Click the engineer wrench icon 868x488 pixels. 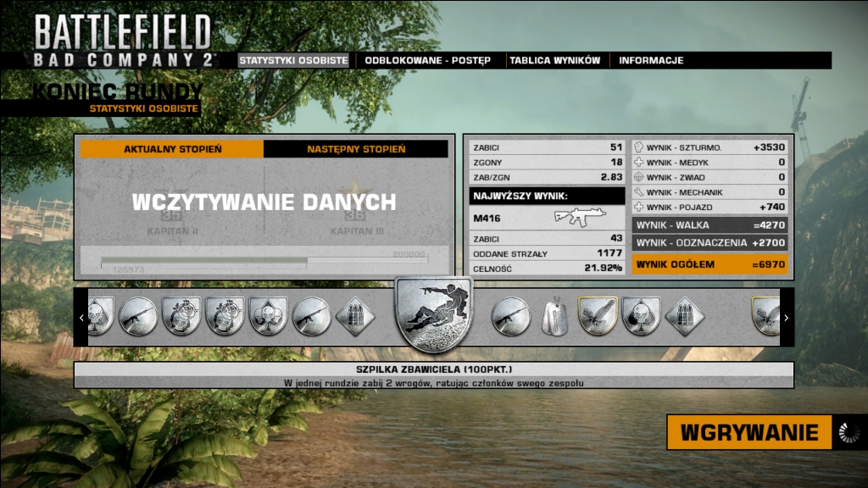click(639, 192)
